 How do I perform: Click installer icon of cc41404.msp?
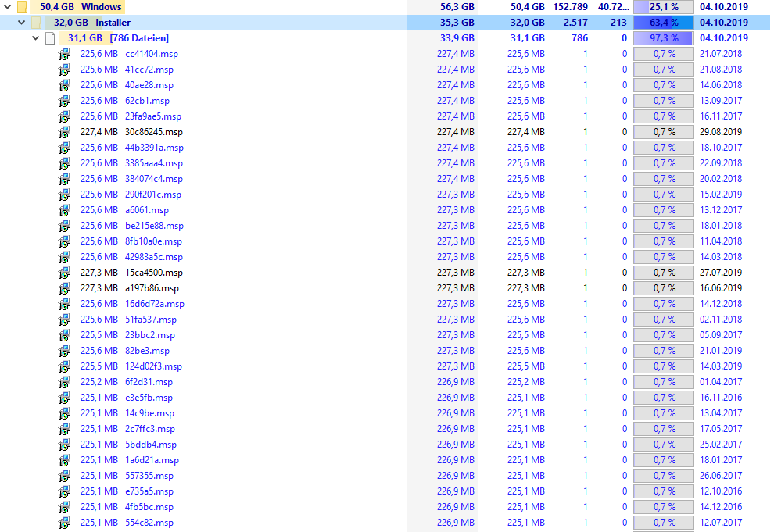click(64, 54)
